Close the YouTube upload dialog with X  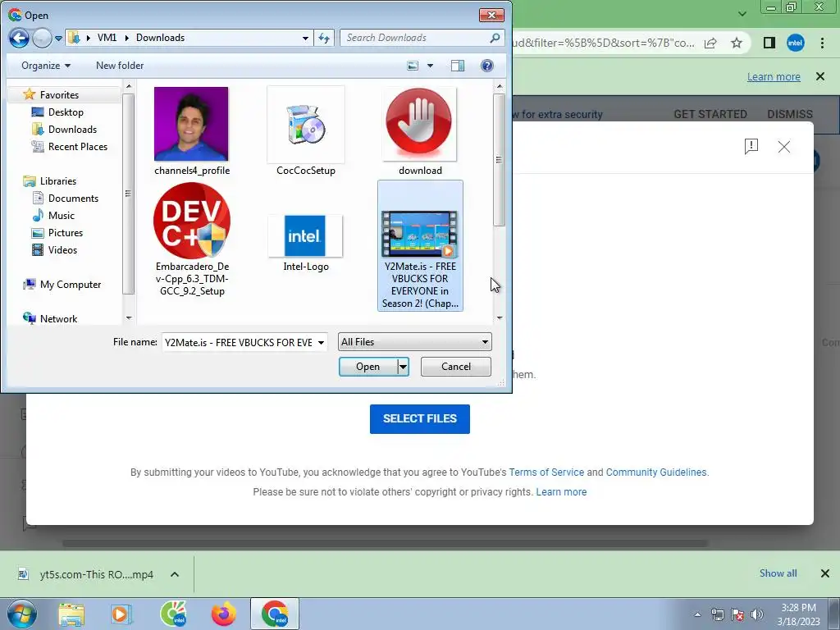point(783,146)
